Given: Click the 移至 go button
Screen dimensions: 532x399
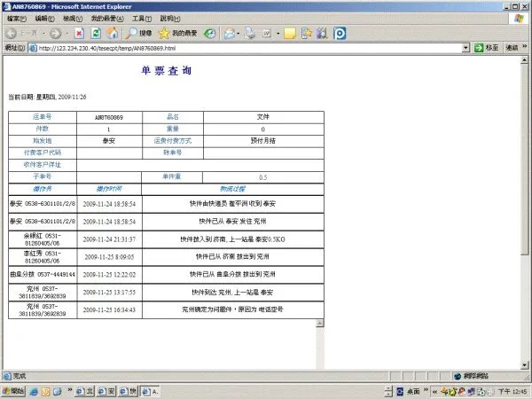Looking at the screenshot, I should pos(486,48).
